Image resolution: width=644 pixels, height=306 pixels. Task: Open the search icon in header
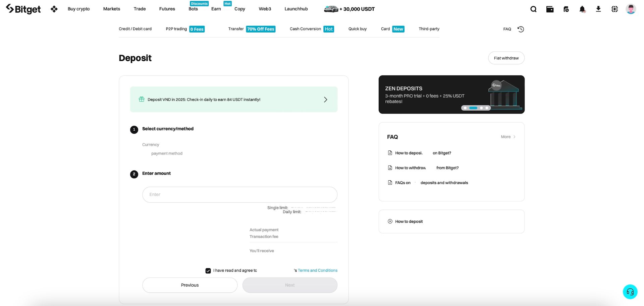(x=533, y=9)
